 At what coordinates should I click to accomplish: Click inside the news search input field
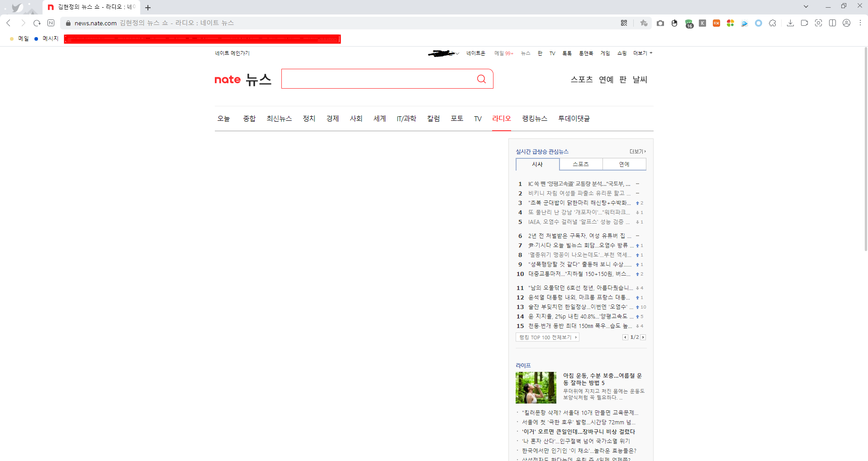click(x=380, y=79)
